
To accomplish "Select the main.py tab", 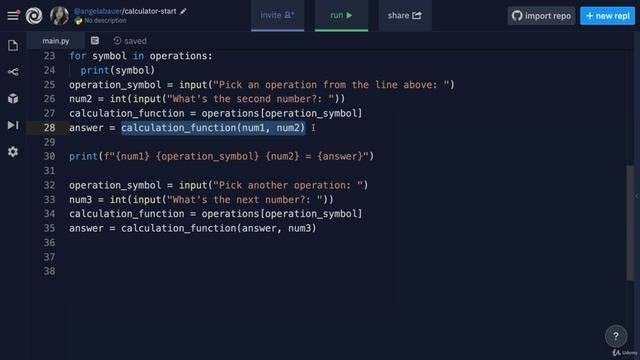I will [56, 41].
